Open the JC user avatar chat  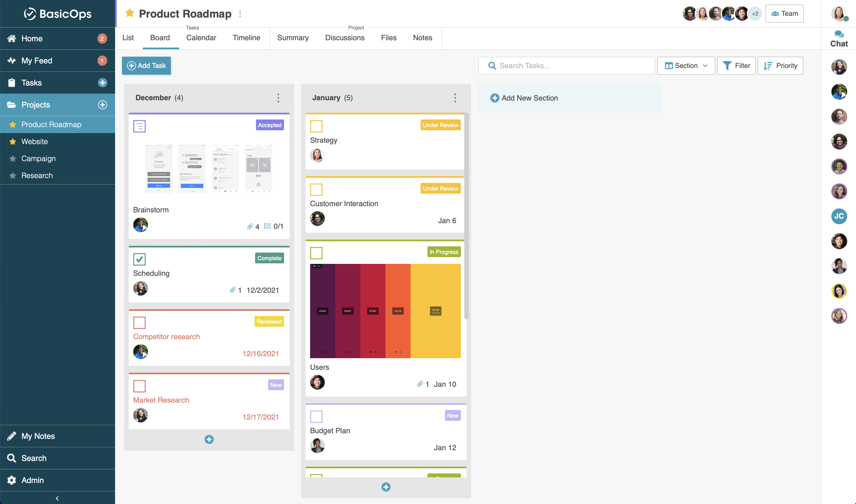click(839, 216)
